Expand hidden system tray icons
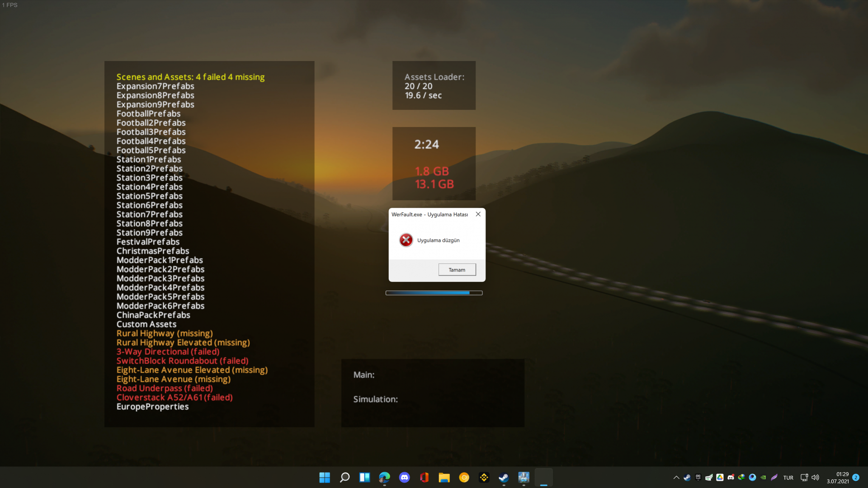 [x=676, y=478]
